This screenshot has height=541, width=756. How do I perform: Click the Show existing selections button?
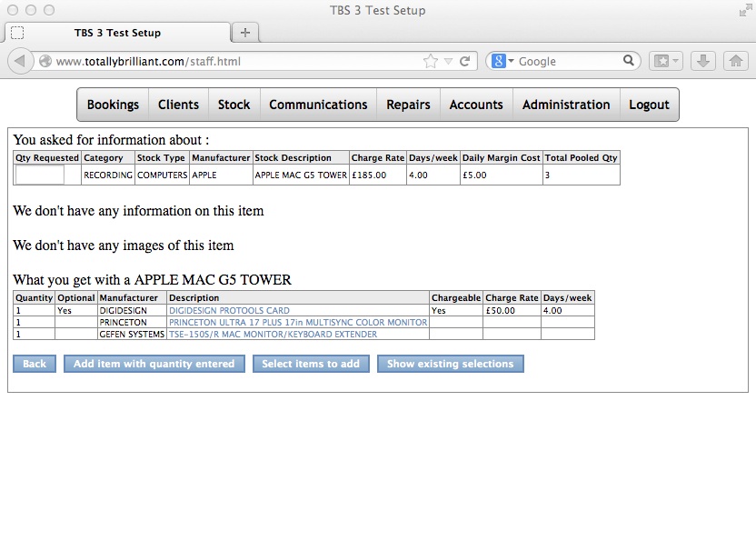450,364
